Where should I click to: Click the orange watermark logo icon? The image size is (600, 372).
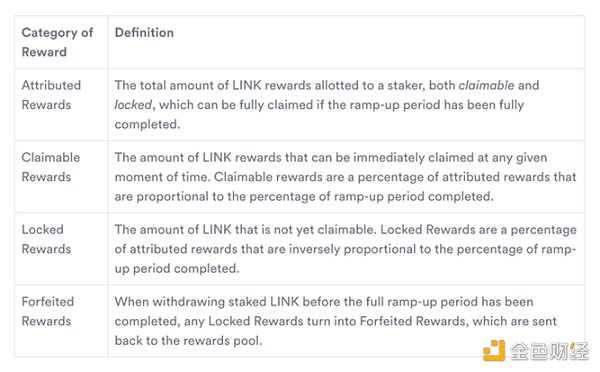pyautogui.click(x=494, y=350)
